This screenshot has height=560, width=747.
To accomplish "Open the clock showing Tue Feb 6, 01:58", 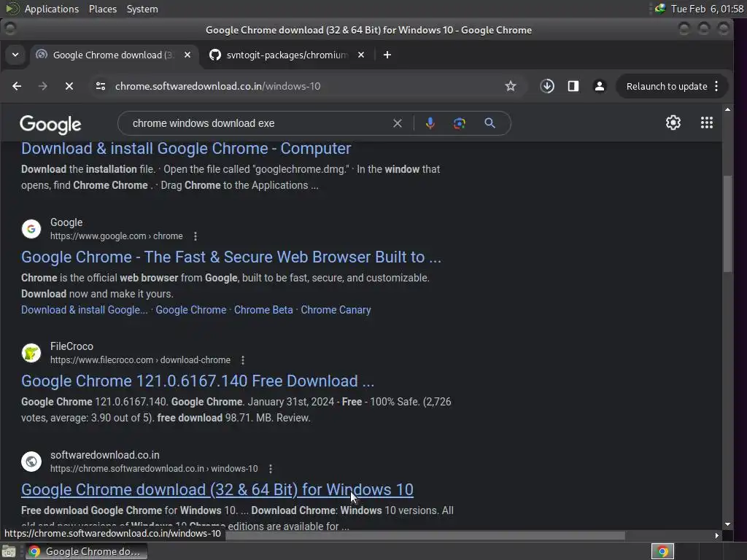I will tap(707, 9).
